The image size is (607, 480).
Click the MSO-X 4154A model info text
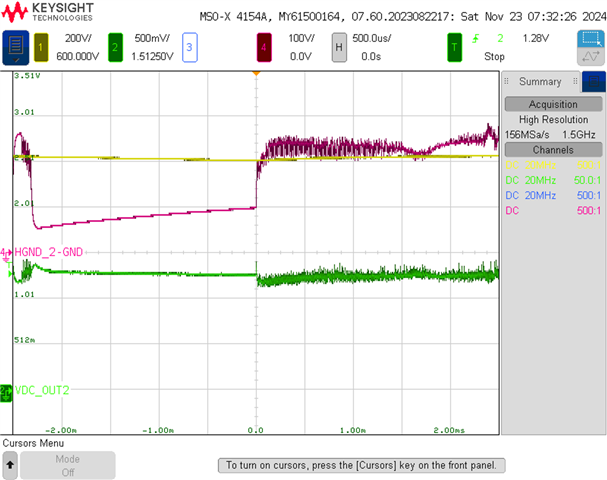click(x=403, y=17)
